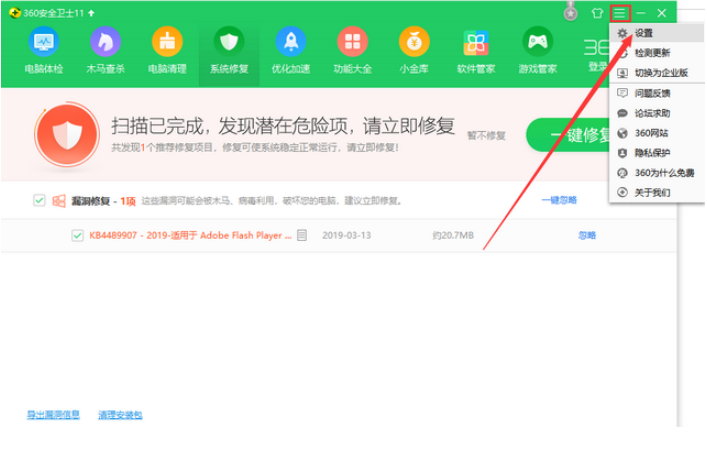Click the 360 logo in title bar

pos(15,13)
